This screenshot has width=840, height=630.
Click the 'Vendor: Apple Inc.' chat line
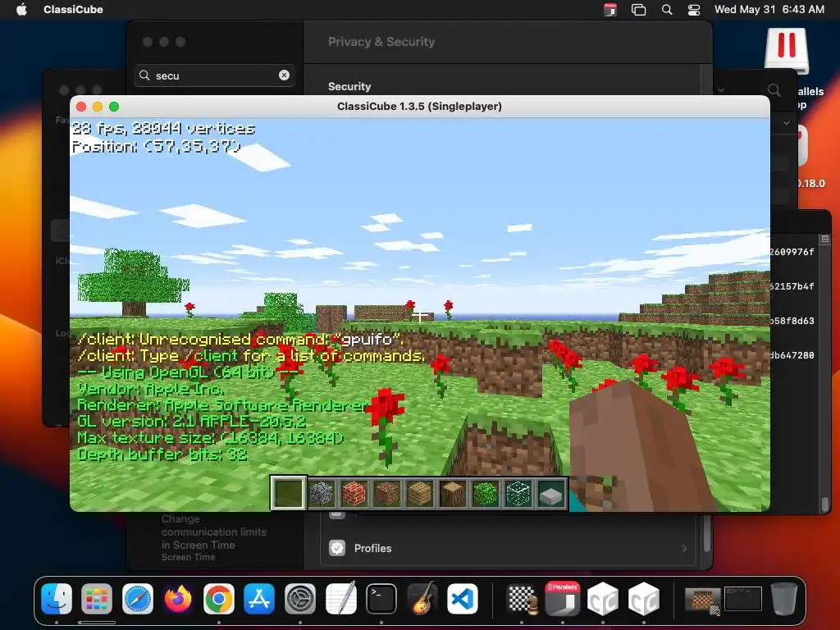point(151,389)
